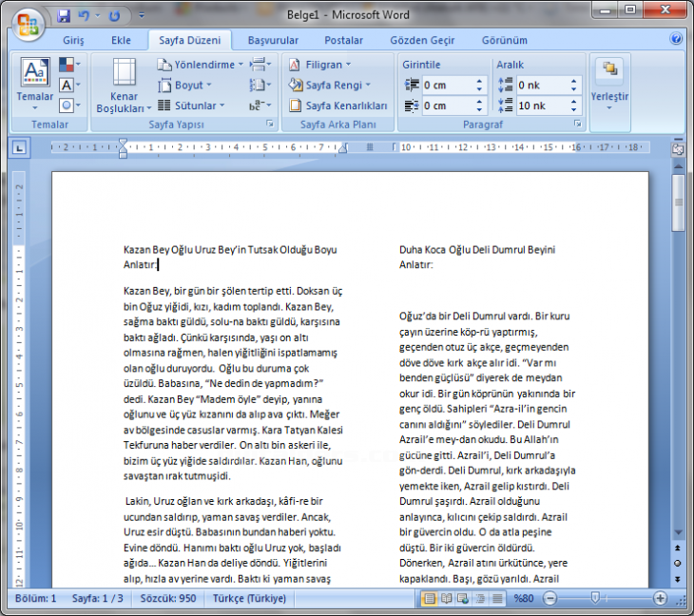Zoom out with minus button
694x616 pixels.
(x=549, y=599)
